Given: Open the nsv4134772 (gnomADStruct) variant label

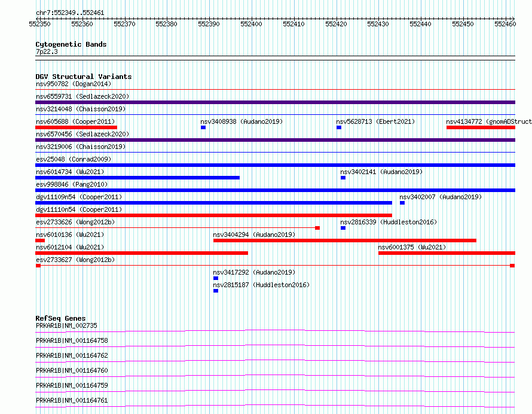Looking at the screenshot, I should click(x=489, y=121).
